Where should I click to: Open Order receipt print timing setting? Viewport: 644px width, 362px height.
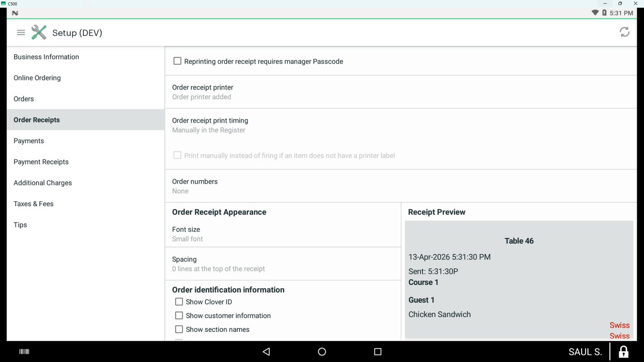(400, 125)
